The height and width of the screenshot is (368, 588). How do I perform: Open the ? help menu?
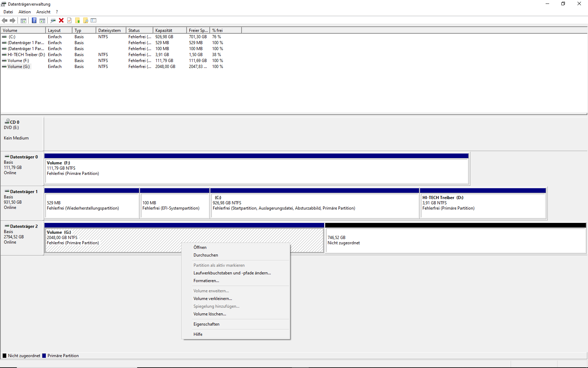tap(57, 12)
